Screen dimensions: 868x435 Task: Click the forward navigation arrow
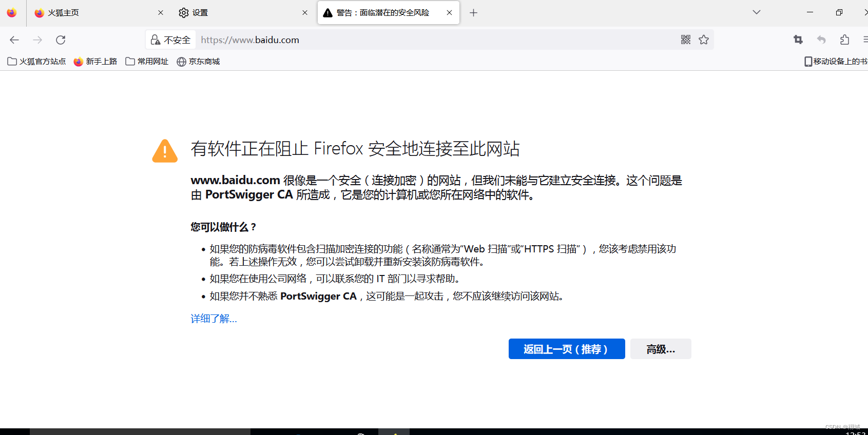pos(37,40)
